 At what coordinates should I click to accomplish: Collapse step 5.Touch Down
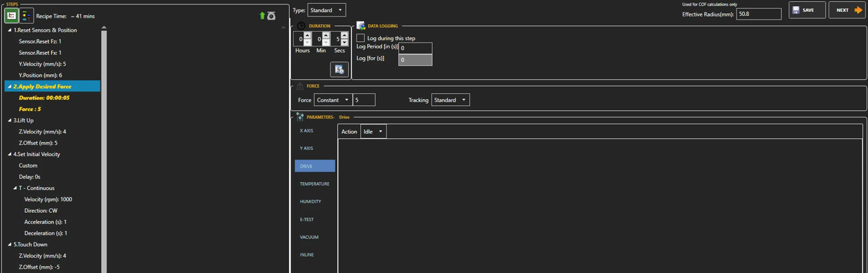[x=10, y=244]
